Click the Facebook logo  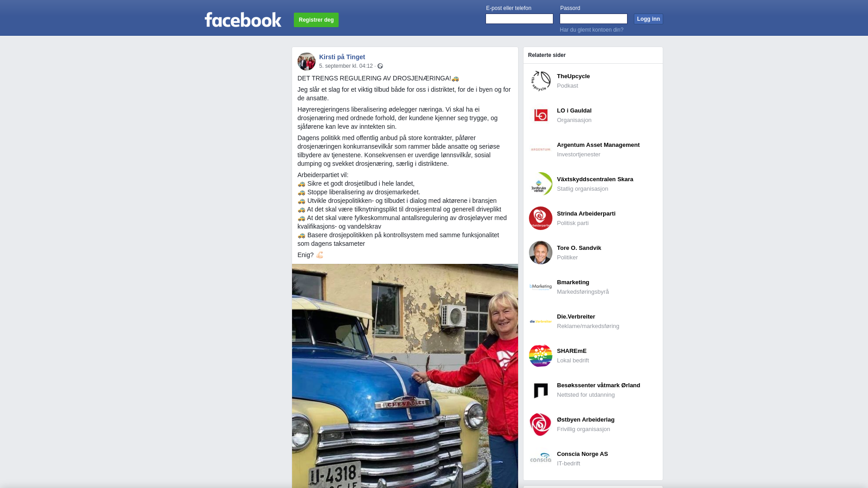tap(243, 19)
